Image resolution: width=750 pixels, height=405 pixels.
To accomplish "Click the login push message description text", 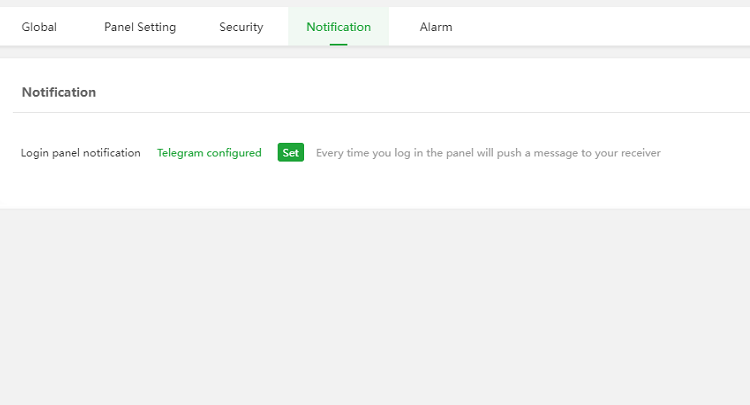I will (x=488, y=153).
